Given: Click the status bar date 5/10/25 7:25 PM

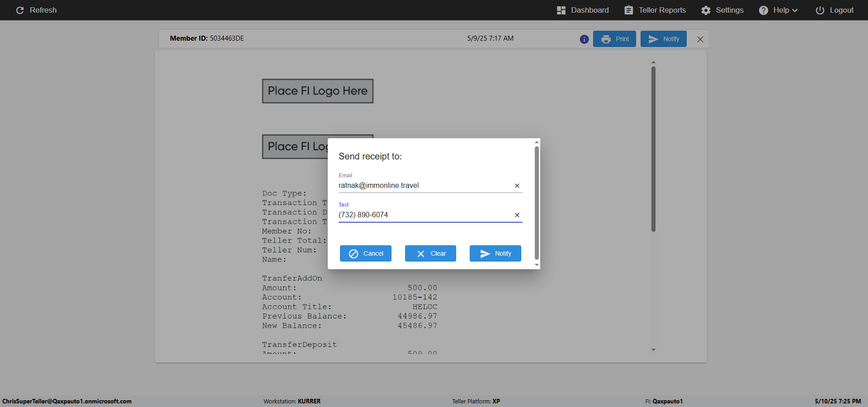Looking at the screenshot, I should tap(838, 401).
